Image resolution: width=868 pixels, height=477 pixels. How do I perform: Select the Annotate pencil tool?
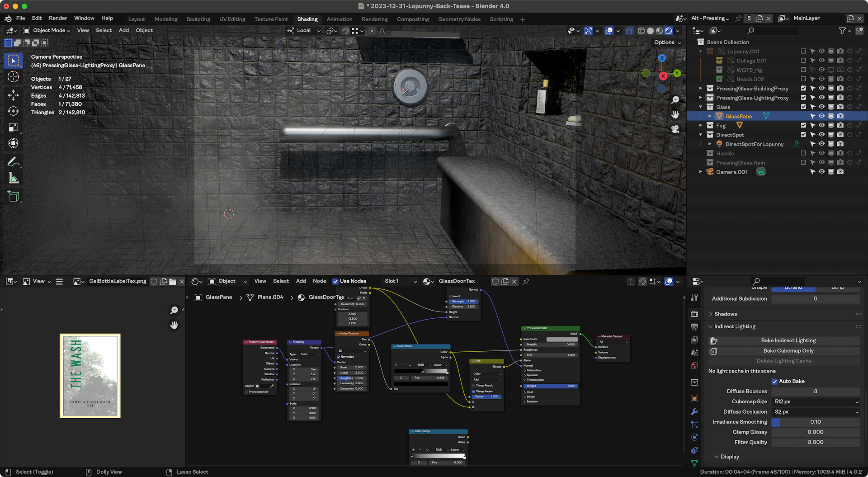click(13, 162)
